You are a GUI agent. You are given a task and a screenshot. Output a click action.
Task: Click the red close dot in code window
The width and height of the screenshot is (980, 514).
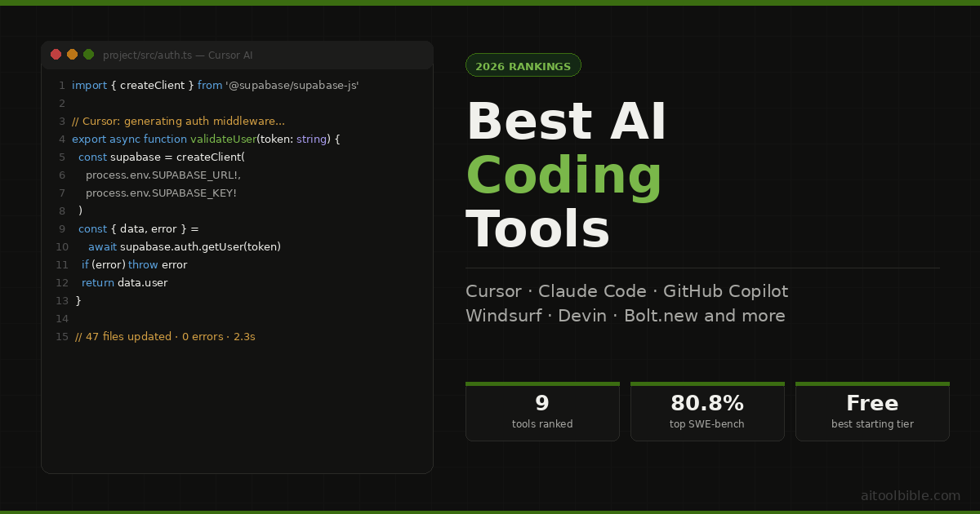coord(56,55)
